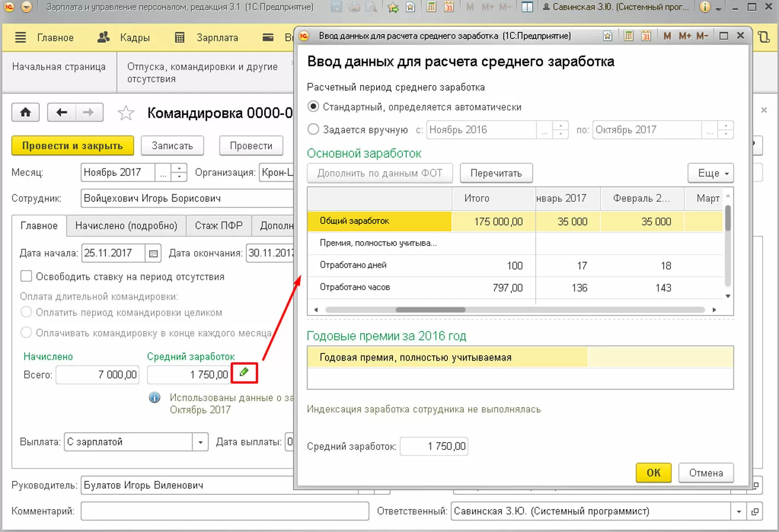Open the Ответственный dropdown arrow
Image resolution: width=779 pixels, height=532 pixels.
(738, 512)
